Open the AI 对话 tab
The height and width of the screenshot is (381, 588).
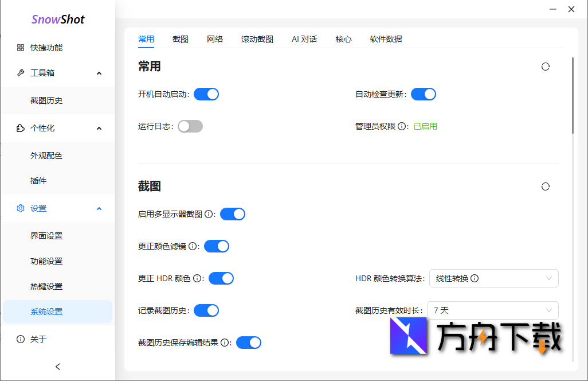tap(304, 39)
